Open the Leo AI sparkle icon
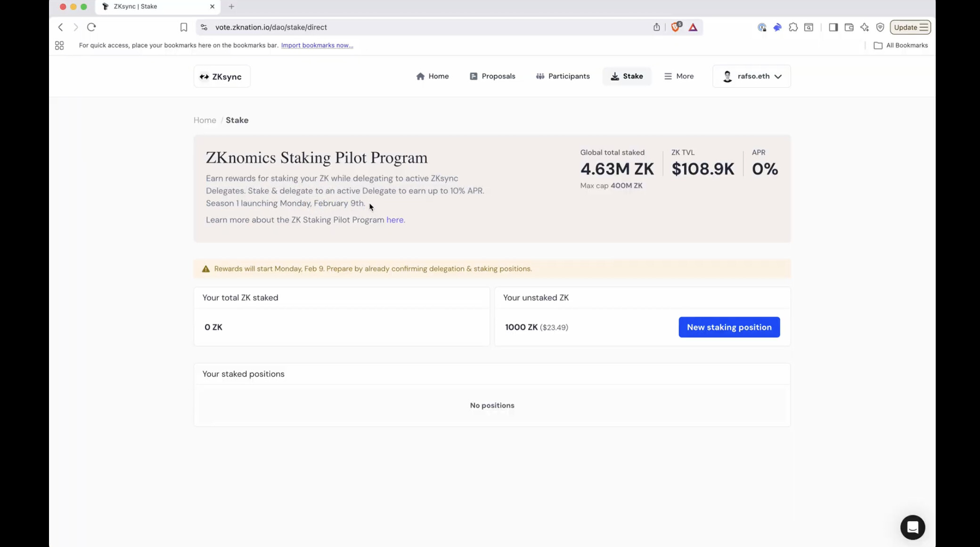This screenshot has height=547, width=980. click(x=864, y=27)
